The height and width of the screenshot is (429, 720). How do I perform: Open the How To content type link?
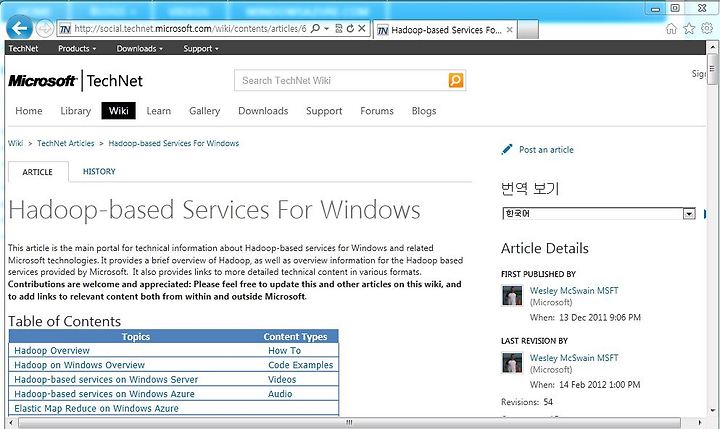[x=284, y=350]
